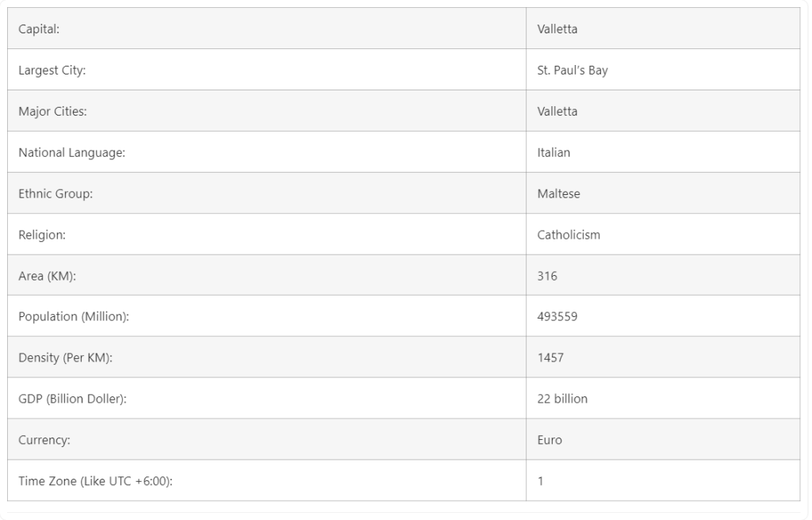Select the population value 493559
812x520 pixels.
557,317
